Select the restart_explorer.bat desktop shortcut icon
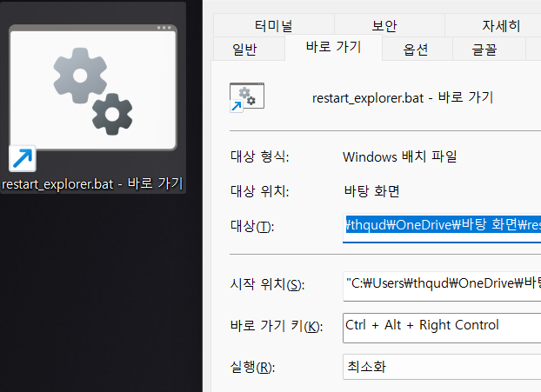This screenshot has width=541, height=392. (92, 89)
